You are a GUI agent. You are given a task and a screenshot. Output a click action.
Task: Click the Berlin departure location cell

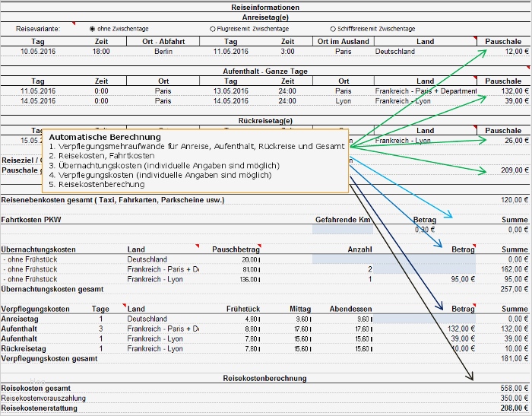[163, 52]
